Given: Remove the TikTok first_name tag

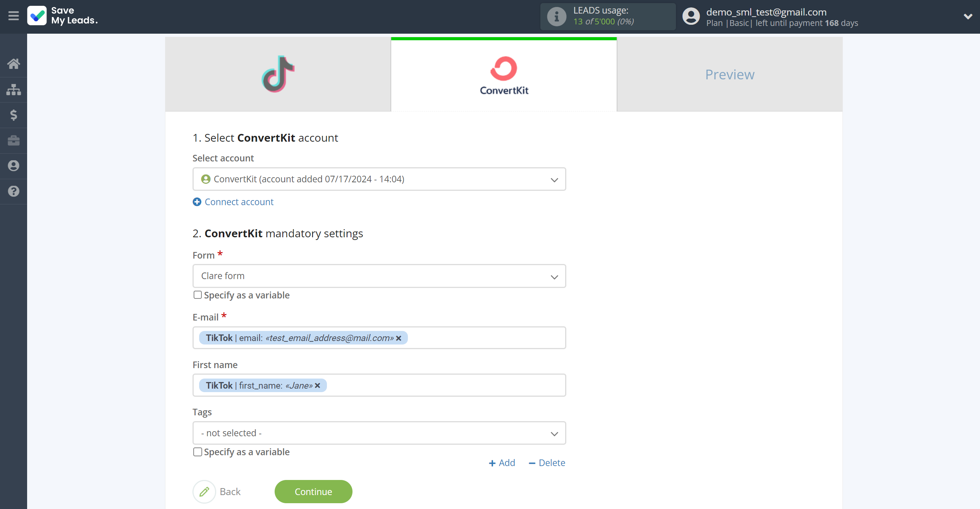Looking at the screenshot, I should (318, 386).
